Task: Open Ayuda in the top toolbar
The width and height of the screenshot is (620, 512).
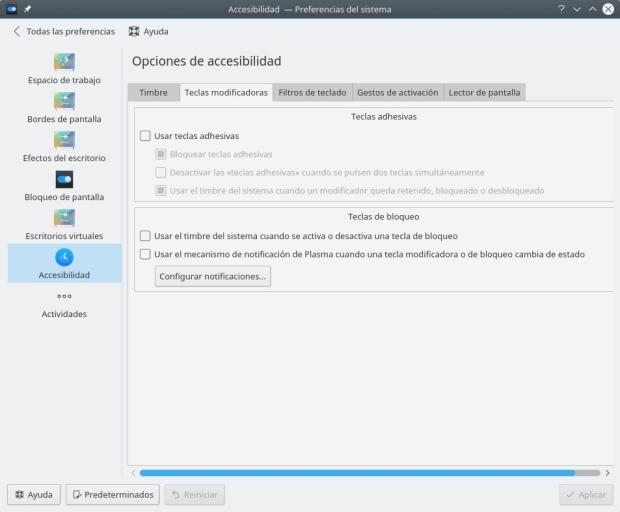Action: pos(148,31)
